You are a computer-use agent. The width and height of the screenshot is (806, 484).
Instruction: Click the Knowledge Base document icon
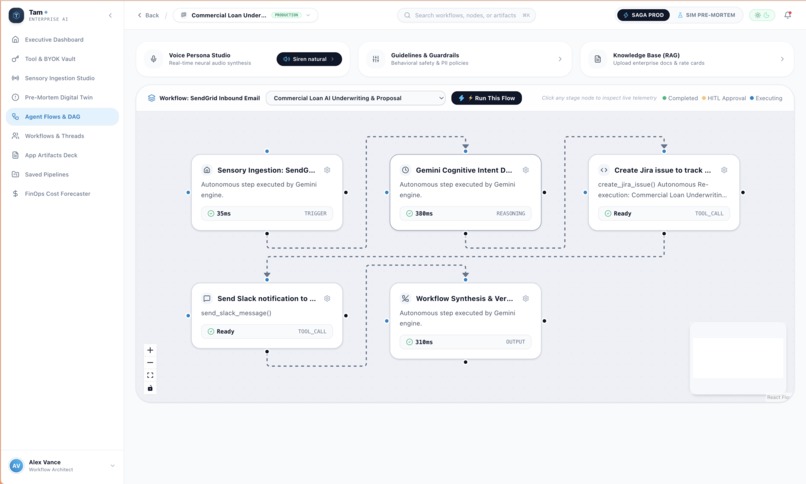[597, 59]
